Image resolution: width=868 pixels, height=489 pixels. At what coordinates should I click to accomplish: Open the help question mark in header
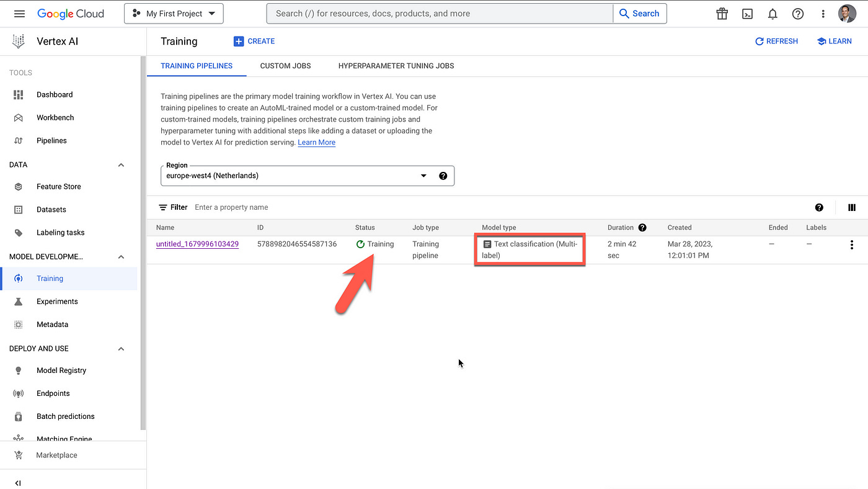[x=798, y=14]
